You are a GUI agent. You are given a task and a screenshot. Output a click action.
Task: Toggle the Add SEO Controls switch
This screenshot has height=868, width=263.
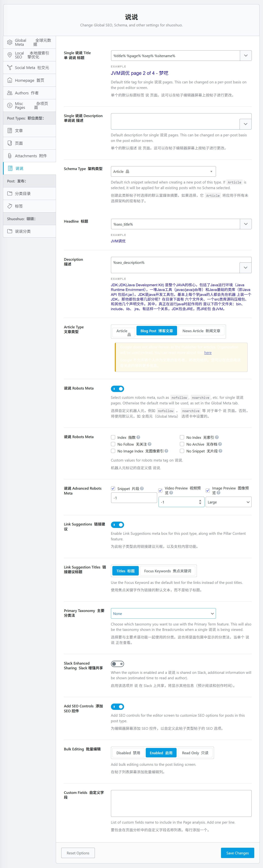(117, 707)
